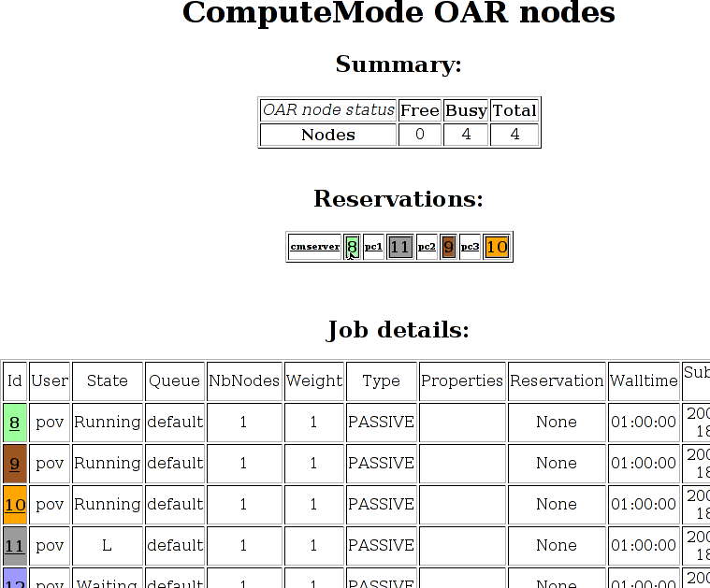
Task: Select the State column header
Action: [x=108, y=381]
